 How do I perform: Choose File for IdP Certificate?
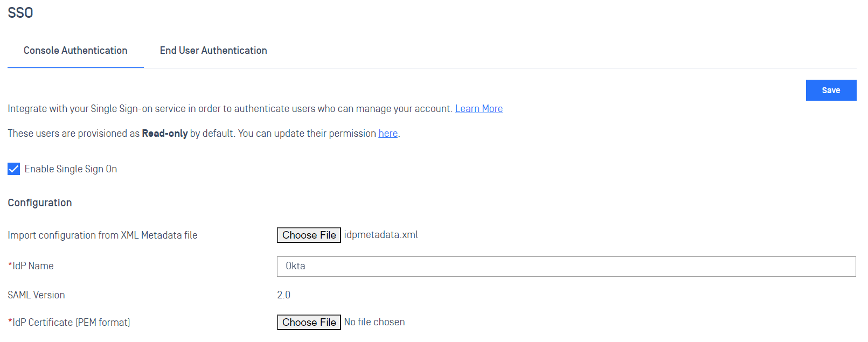(309, 323)
